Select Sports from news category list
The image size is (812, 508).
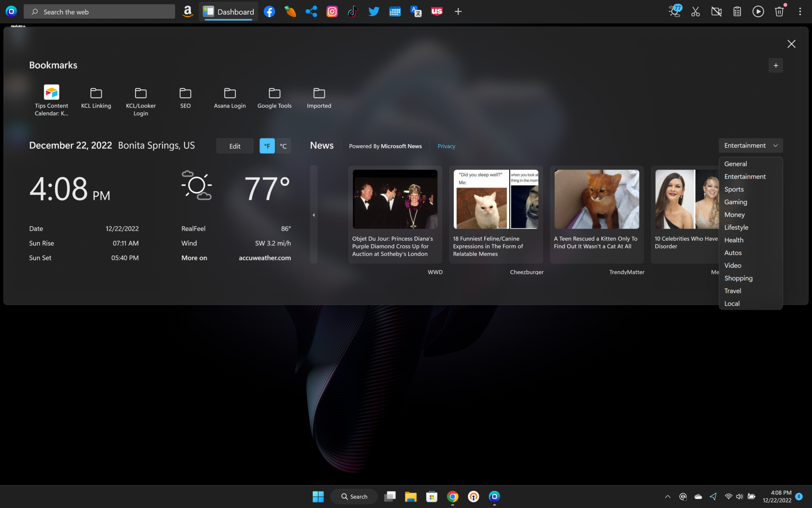[x=734, y=189]
